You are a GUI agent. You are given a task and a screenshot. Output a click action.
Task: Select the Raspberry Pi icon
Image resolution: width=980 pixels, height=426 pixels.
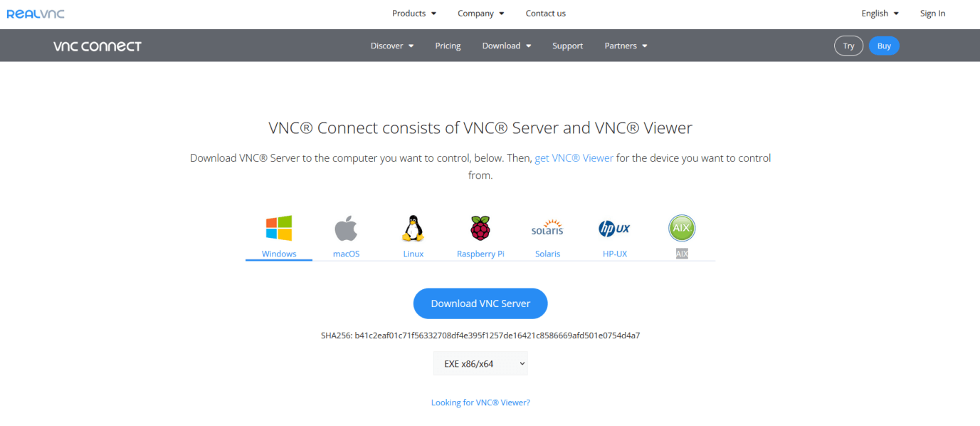coord(480,229)
